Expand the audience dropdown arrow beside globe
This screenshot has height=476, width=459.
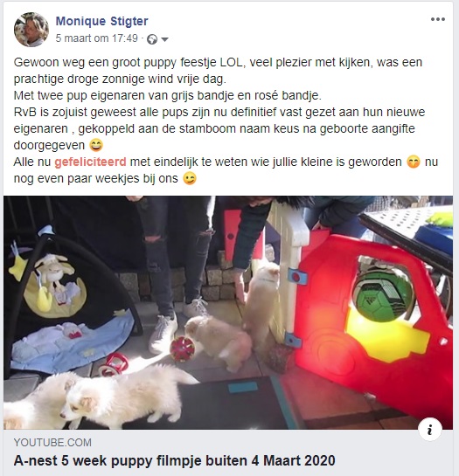(x=164, y=39)
